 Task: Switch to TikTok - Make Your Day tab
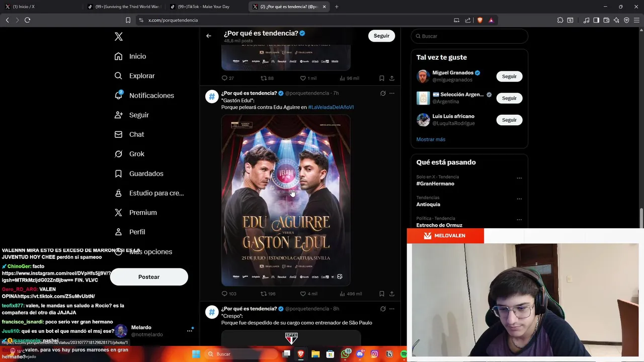(207, 7)
